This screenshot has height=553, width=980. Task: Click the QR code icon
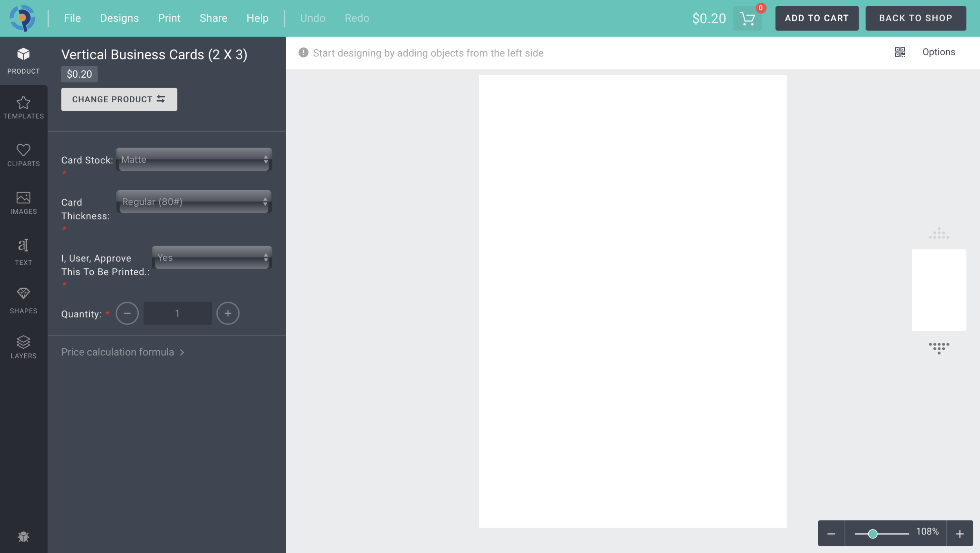pos(900,52)
